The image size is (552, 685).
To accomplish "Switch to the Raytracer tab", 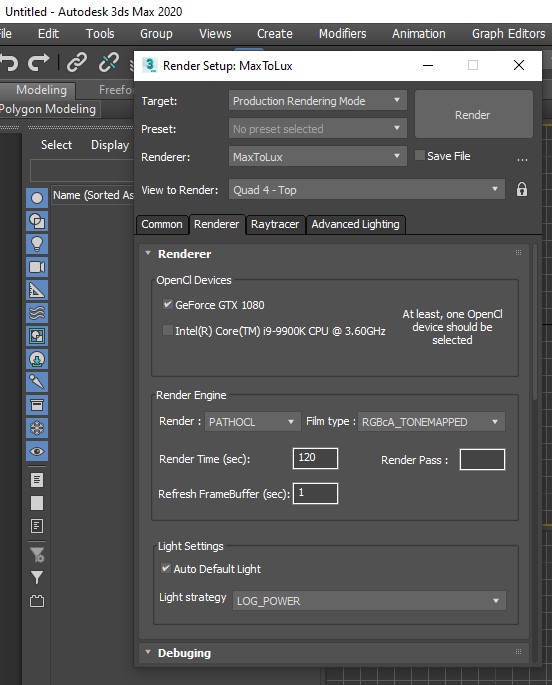I will pyautogui.click(x=275, y=224).
